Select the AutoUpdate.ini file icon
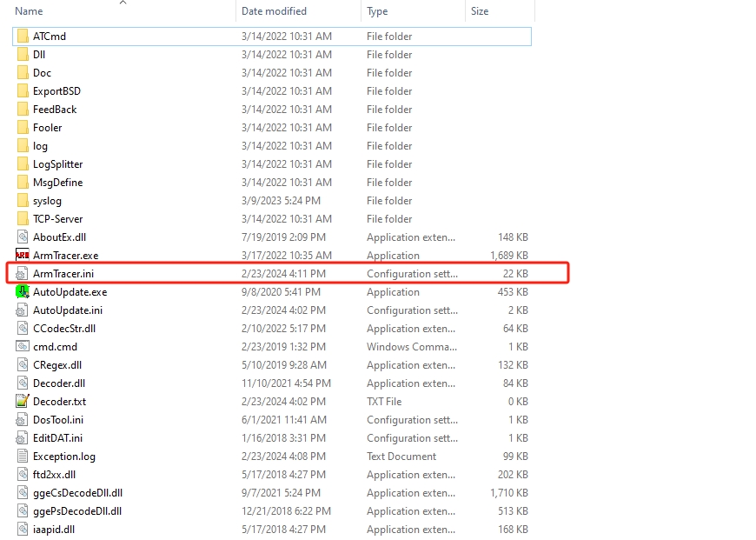Viewport: 756px width, 540px height. (21, 310)
